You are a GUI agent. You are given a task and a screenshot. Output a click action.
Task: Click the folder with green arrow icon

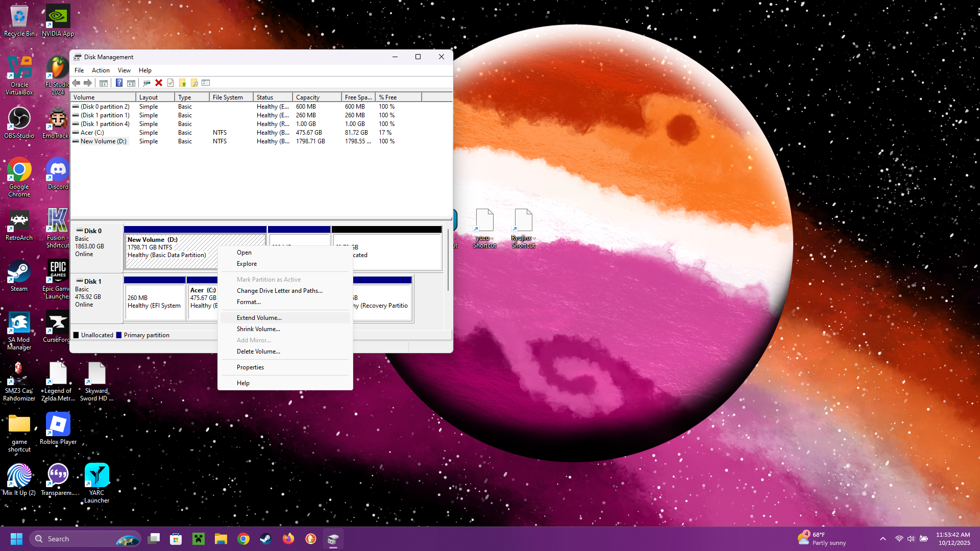(182, 83)
